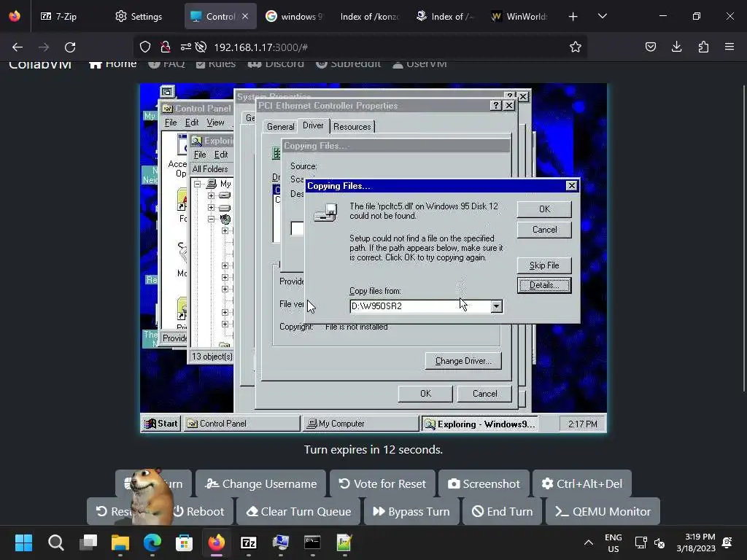The height and width of the screenshot is (560, 747).
Task: Click the Details... button
Action: (x=544, y=285)
